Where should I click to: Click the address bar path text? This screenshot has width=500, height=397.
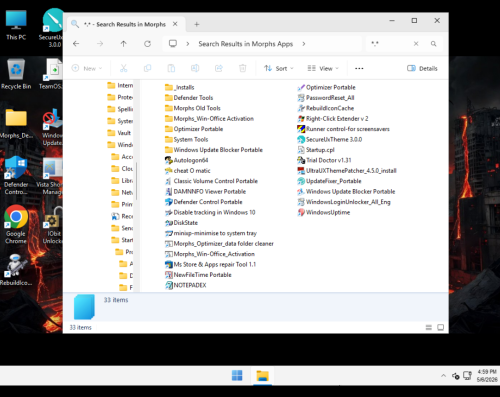click(x=246, y=44)
